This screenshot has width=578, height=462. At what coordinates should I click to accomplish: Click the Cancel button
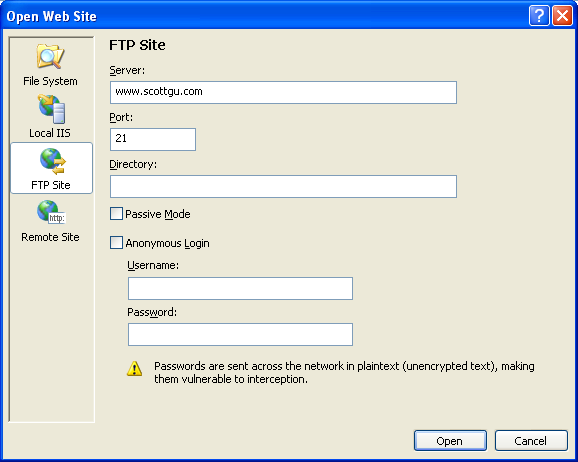[531, 441]
